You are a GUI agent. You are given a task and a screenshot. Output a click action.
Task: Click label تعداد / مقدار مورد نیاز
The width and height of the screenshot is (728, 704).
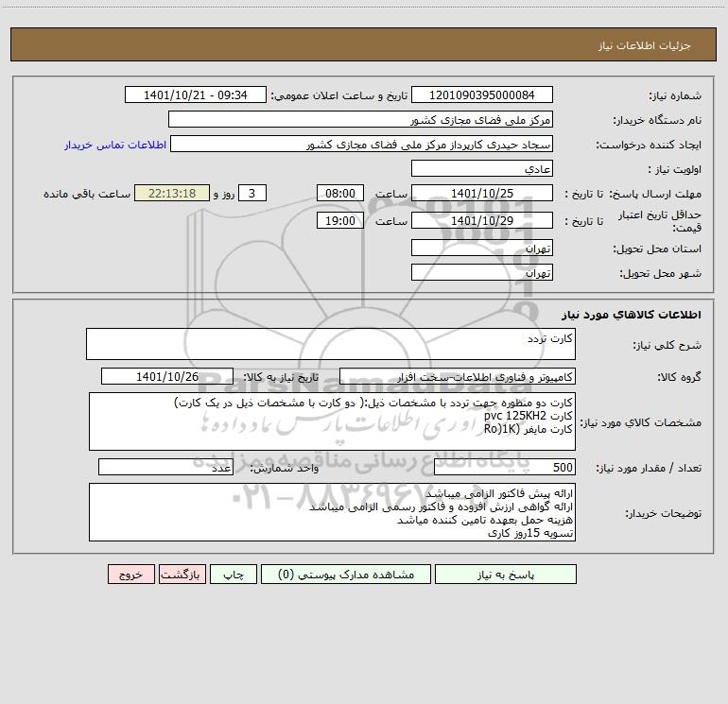click(x=649, y=469)
